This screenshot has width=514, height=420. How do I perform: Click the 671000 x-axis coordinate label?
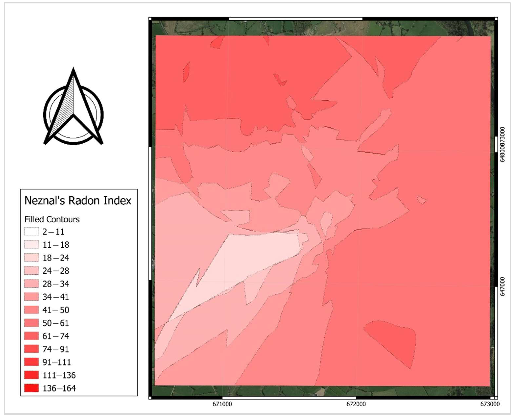pyautogui.click(x=222, y=404)
